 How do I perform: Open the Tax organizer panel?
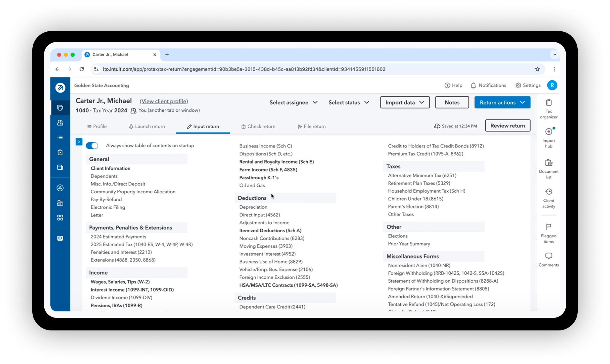(x=549, y=109)
